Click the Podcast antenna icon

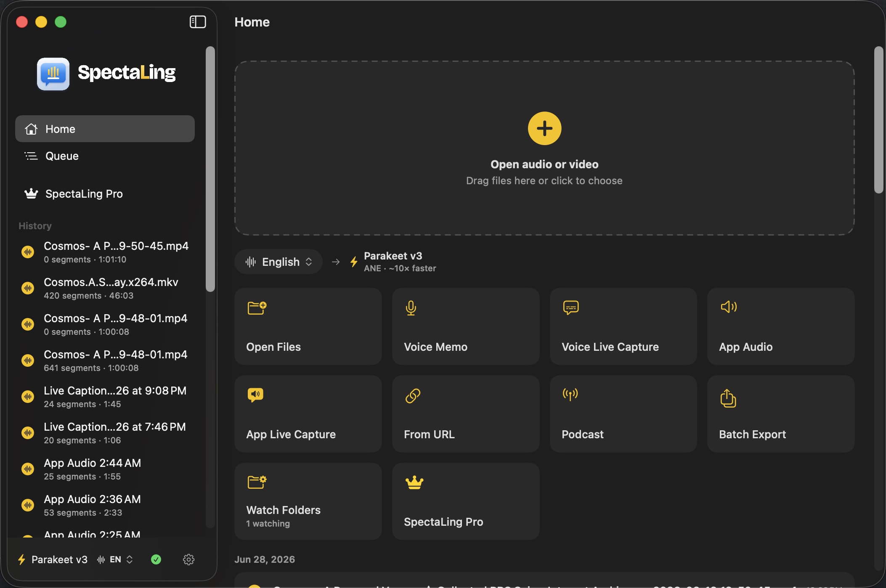(x=570, y=395)
